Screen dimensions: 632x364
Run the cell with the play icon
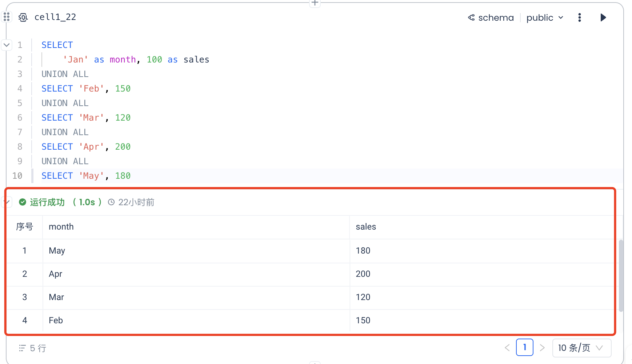coord(603,17)
